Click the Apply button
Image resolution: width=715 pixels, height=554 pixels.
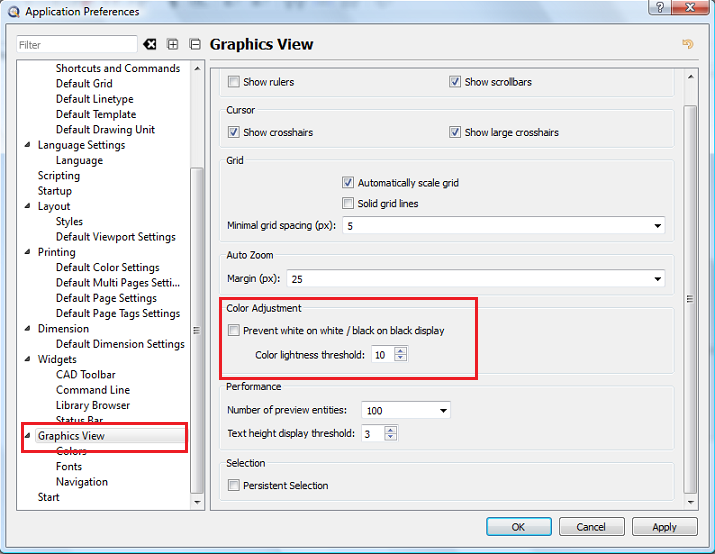point(664,527)
